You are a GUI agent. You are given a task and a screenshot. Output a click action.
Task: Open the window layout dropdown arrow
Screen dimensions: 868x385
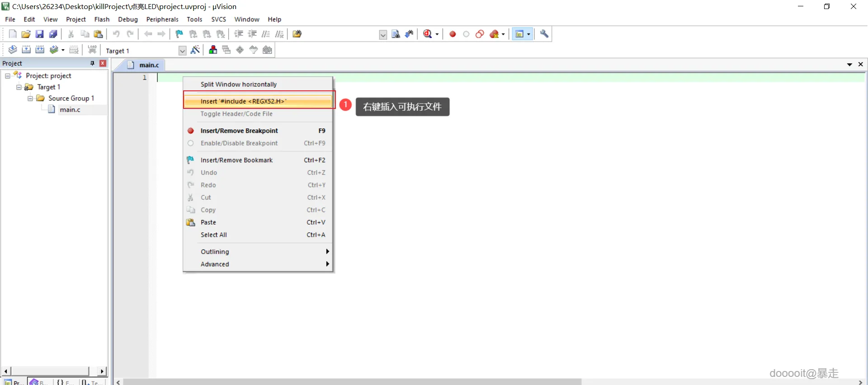click(x=528, y=34)
